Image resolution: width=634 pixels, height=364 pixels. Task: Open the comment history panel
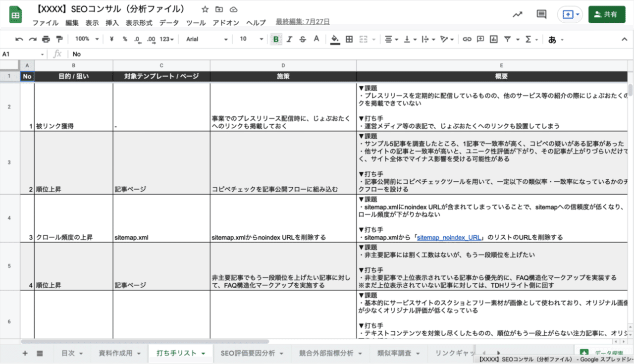click(542, 14)
